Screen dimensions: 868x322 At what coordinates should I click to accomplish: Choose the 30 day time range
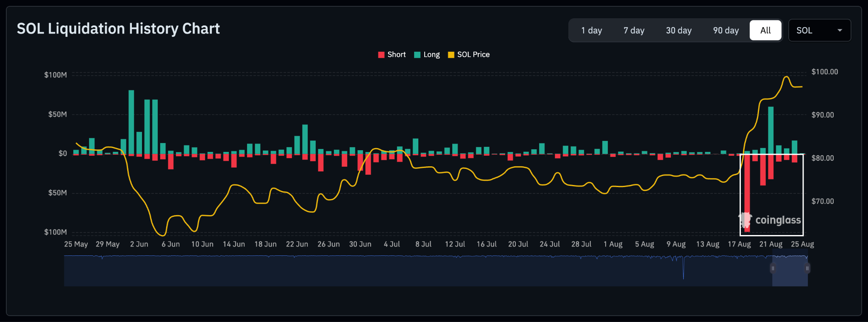coord(679,31)
